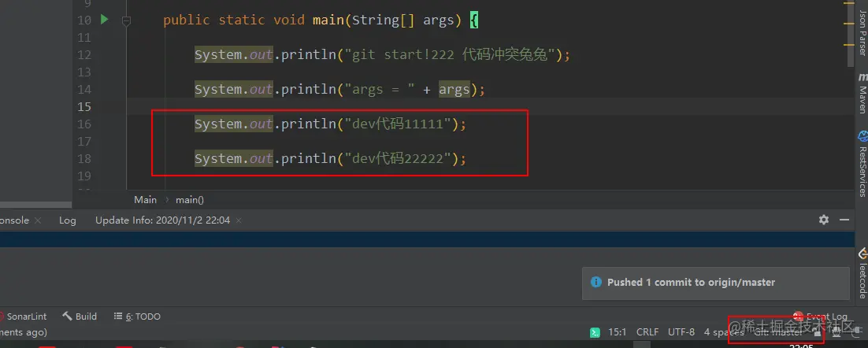This screenshot has height=348, width=868.
Task: Click the leetcode plugin icon
Action: (862, 254)
